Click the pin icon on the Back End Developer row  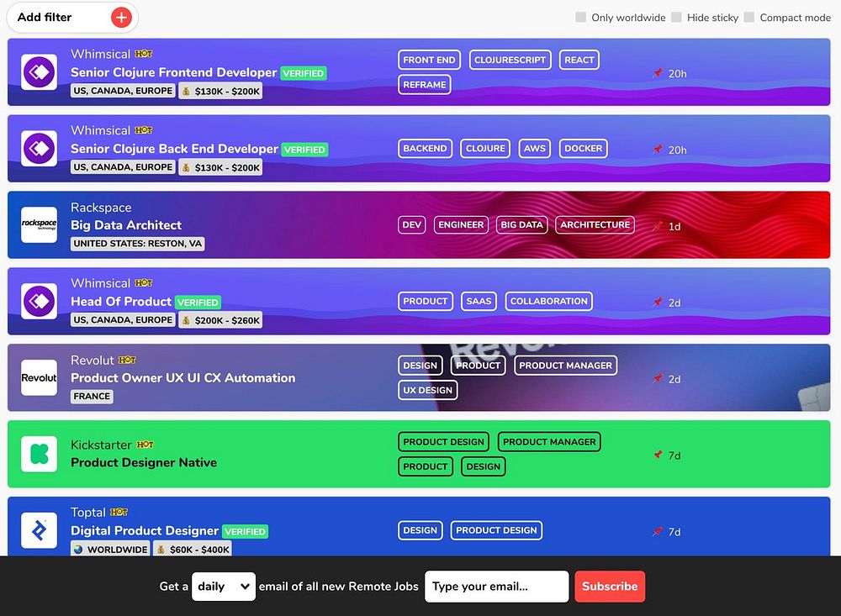point(658,149)
